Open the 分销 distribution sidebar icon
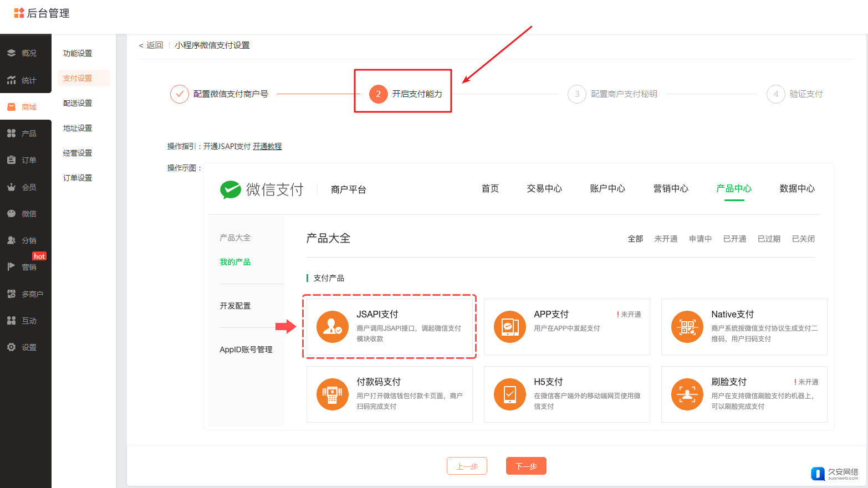Viewport: 868px width, 488px height. [11, 240]
